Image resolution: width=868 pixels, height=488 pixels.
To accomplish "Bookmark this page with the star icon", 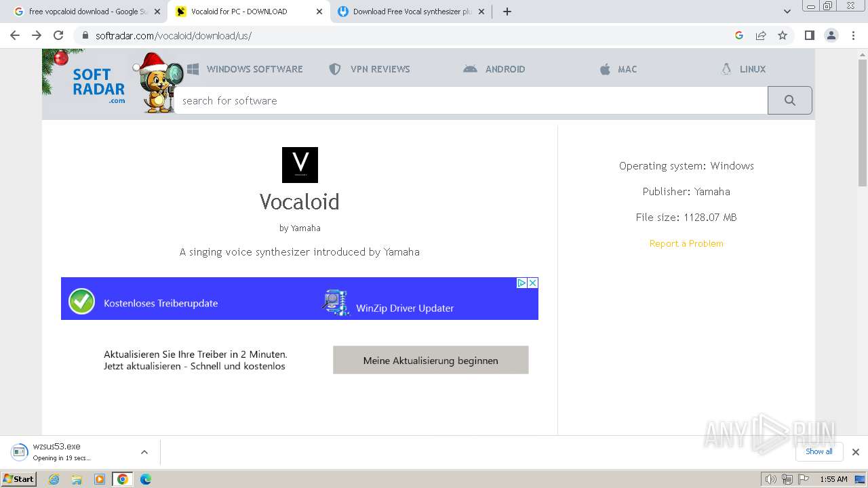I will (x=783, y=35).
